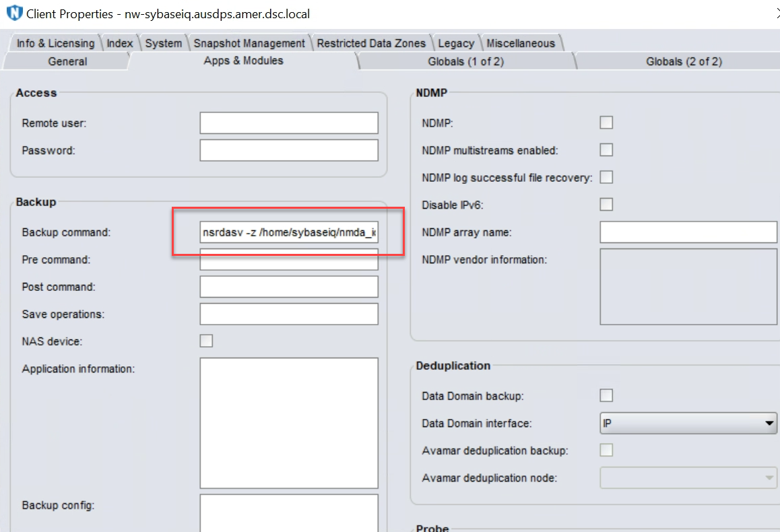Enable the NDMP checkbox
Viewport: 780px width, 532px height.
(x=606, y=122)
